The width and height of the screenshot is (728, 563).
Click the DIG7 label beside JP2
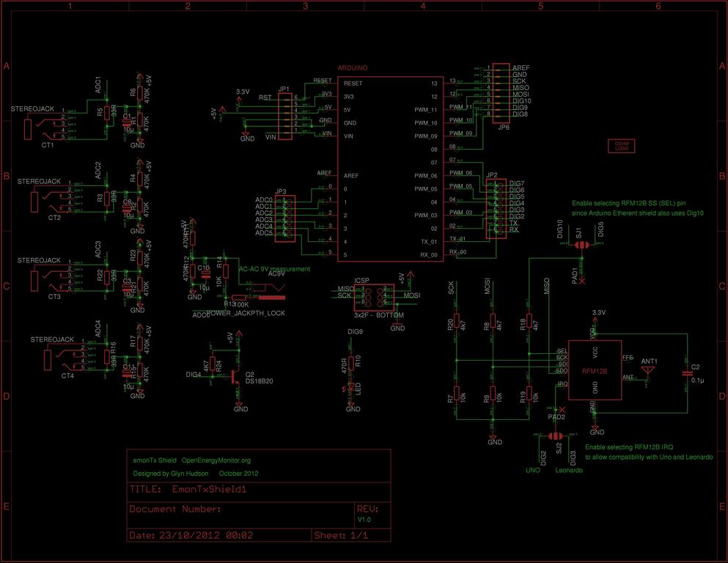[x=517, y=183]
